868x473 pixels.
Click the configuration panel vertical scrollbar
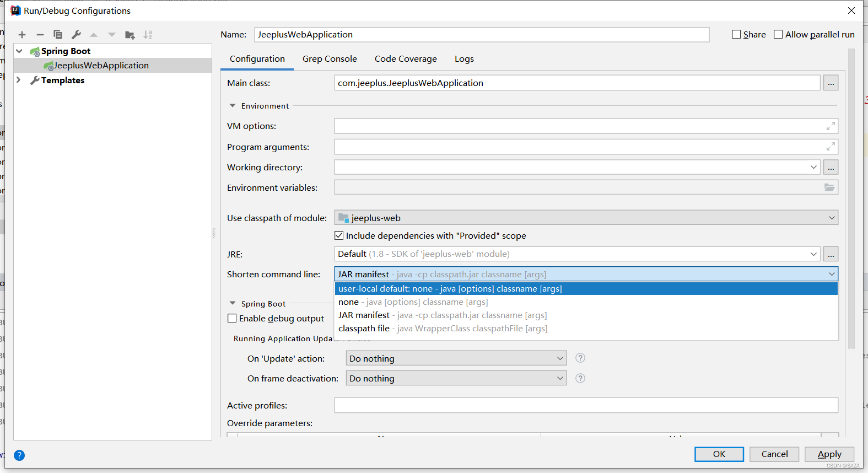coord(851,198)
